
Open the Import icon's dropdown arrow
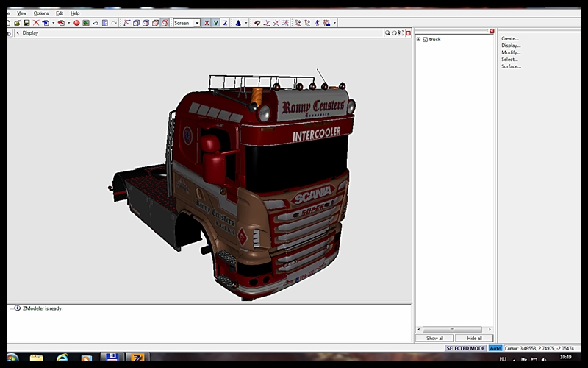(53, 23)
